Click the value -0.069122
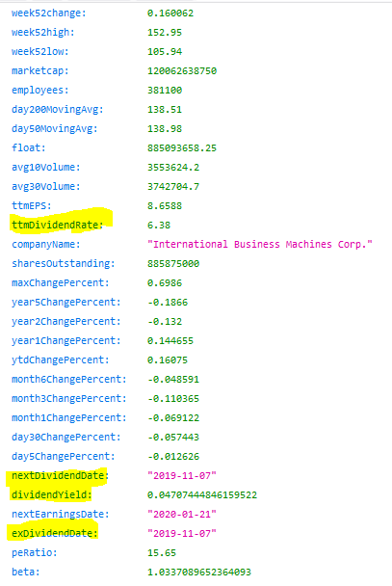The image size is (392, 586). pyautogui.click(x=173, y=417)
